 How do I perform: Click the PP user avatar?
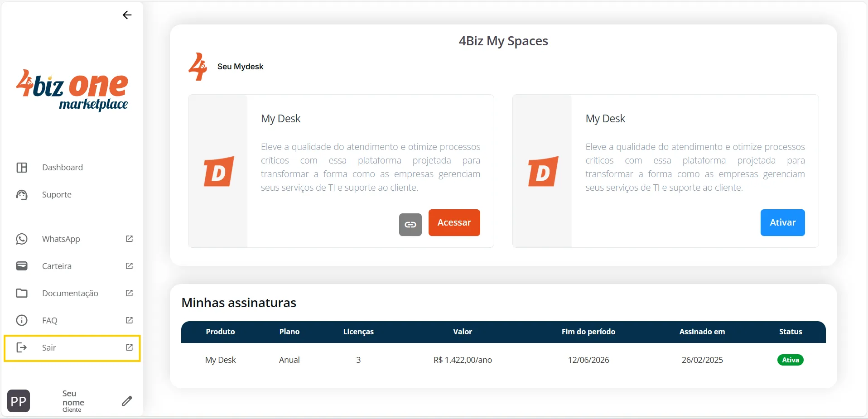(19, 401)
